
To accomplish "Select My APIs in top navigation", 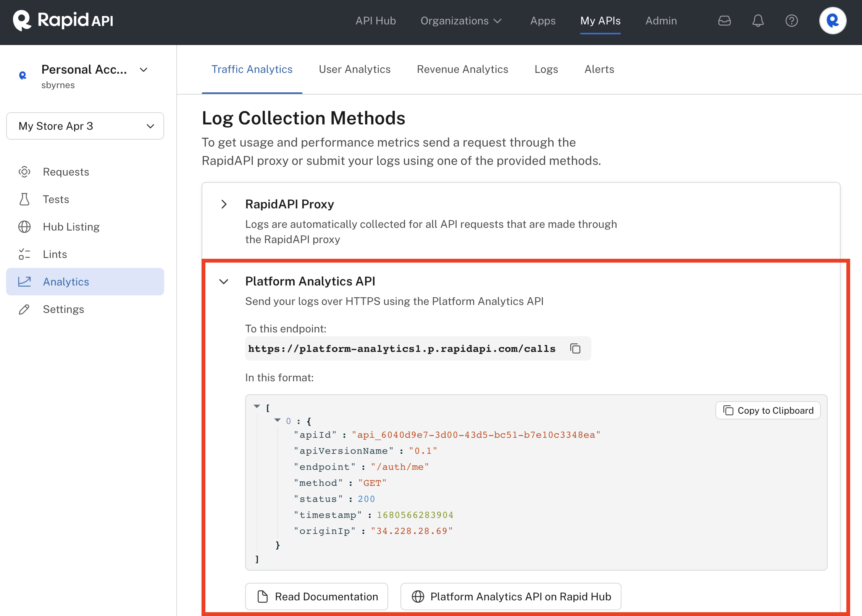I will (600, 21).
